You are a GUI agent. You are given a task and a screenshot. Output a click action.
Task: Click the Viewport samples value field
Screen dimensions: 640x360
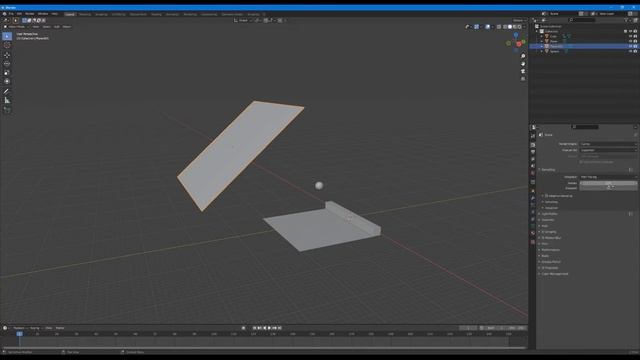608,188
